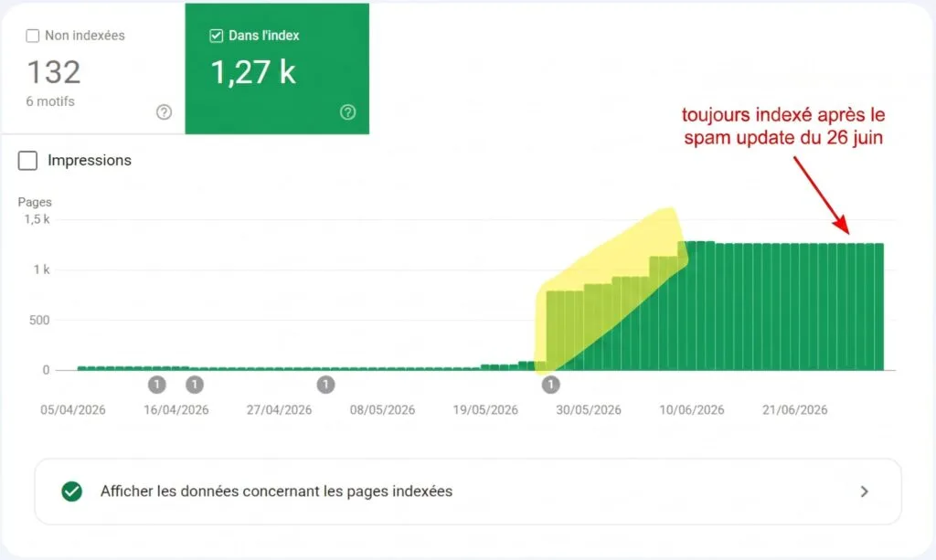Expand the chevron on indexed pages row

(865, 491)
